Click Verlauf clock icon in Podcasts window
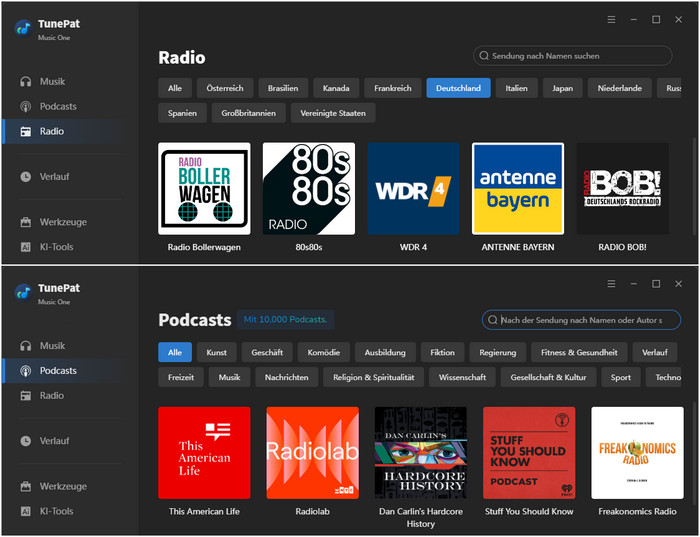 pos(26,441)
